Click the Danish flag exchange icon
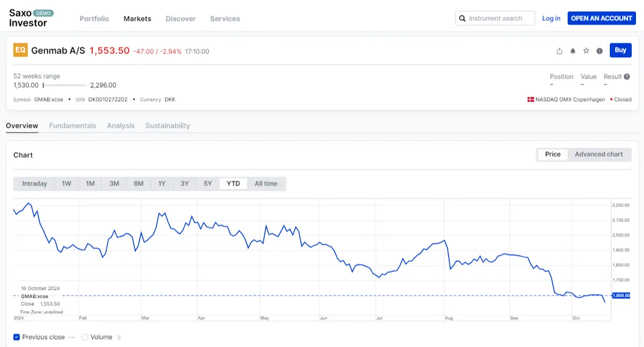This screenshot has width=644, height=347. point(531,99)
